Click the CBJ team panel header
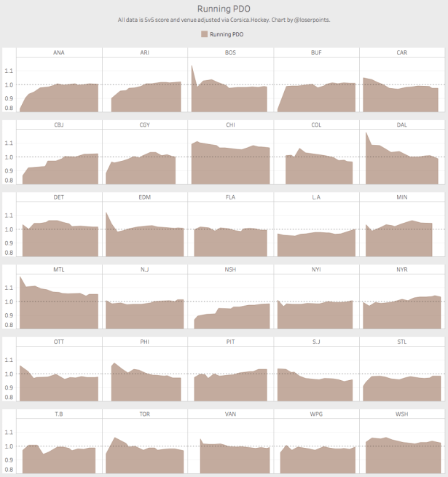 point(59,125)
